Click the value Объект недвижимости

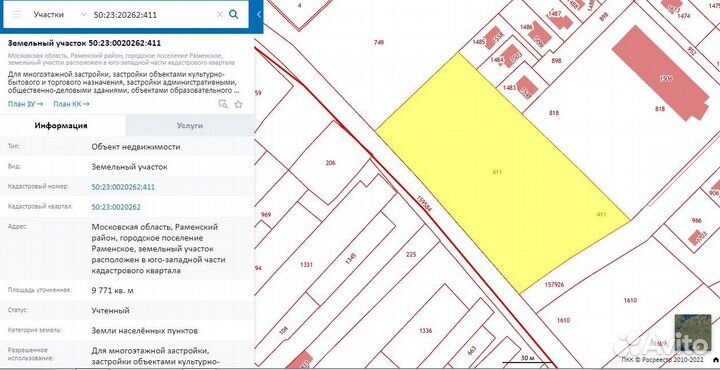point(136,147)
